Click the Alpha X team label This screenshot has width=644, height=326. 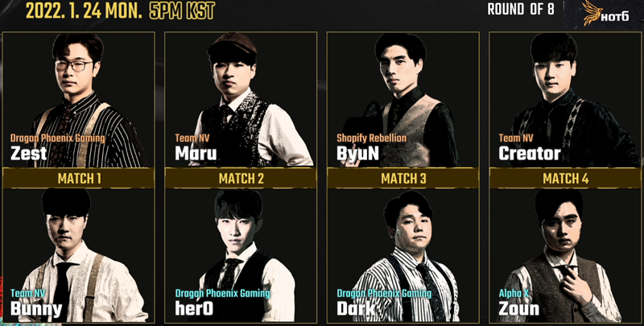tap(514, 293)
